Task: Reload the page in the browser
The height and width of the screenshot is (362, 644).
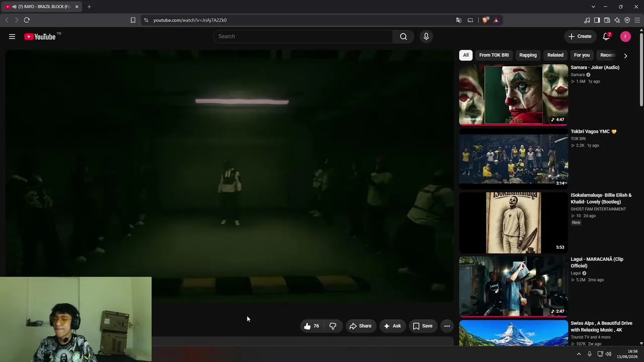Action: tap(27, 20)
